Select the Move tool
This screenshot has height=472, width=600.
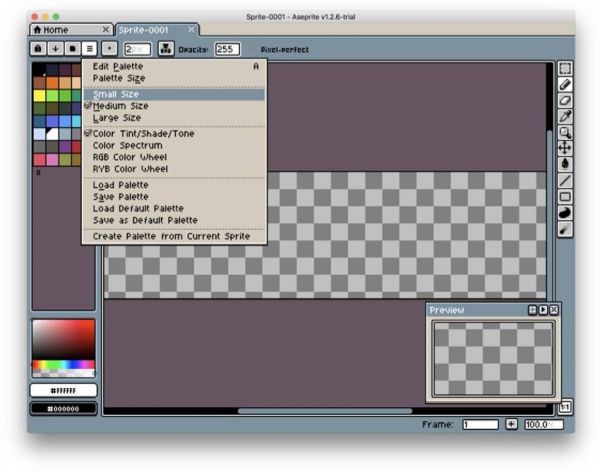pyautogui.click(x=565, y=147)
